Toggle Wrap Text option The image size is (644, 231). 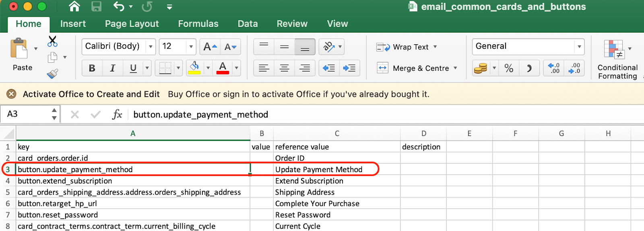[x=407, y=47]
